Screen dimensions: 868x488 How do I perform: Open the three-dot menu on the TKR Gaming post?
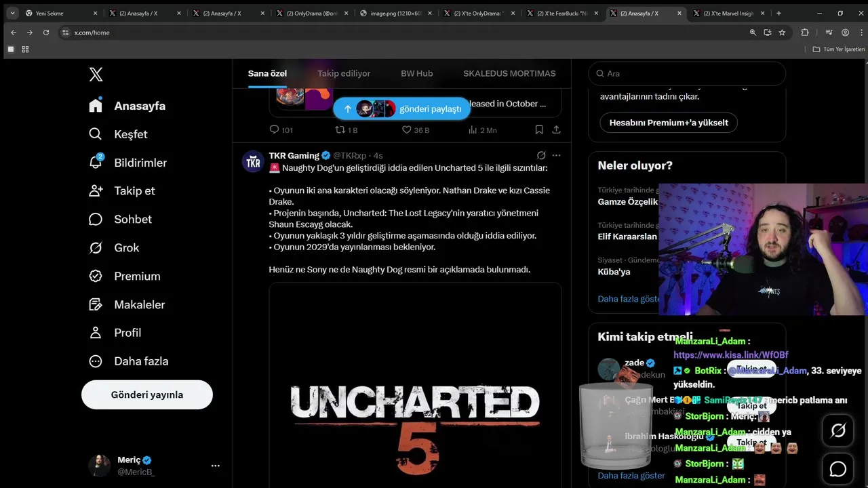557,155
